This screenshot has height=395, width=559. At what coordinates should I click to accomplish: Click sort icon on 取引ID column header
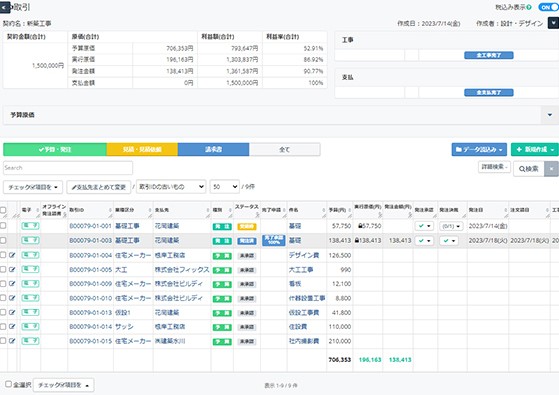[x=110, y=210]
